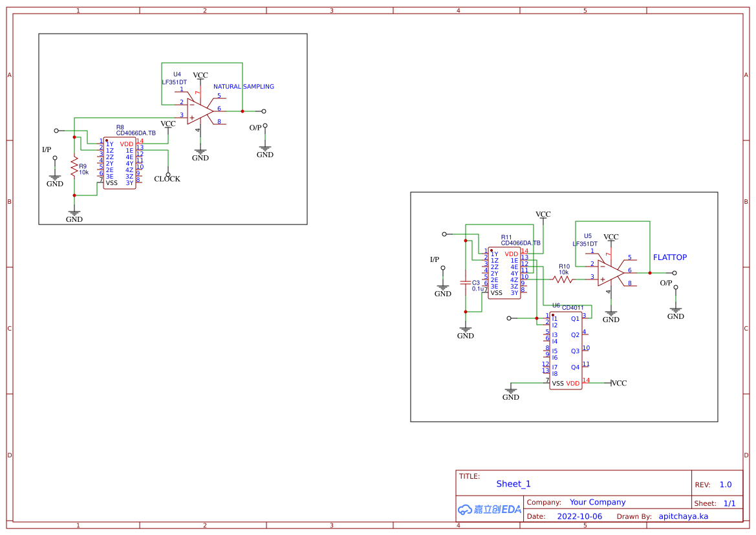Select the R11 CD4066DA.TB chip body

click(504, 273)
